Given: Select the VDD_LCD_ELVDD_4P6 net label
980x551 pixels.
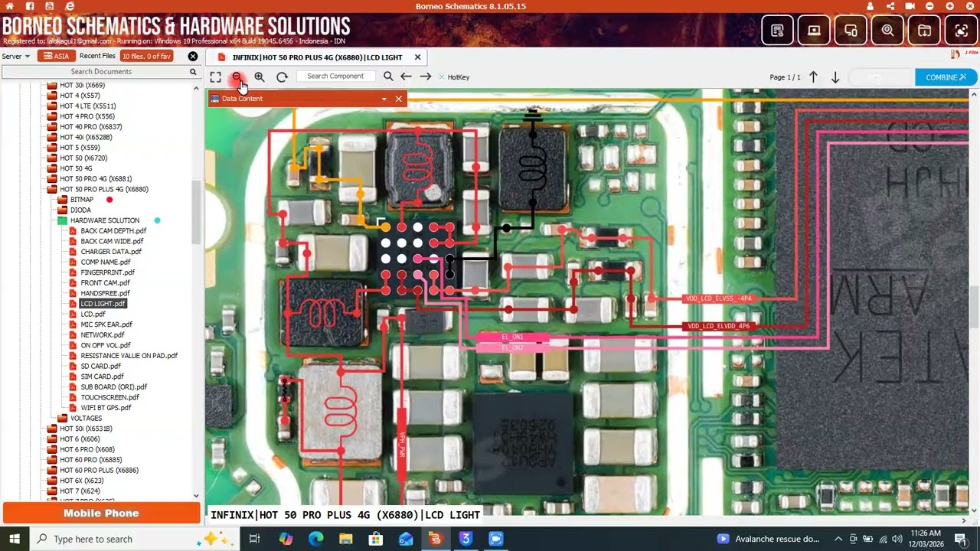Looking at the screenshot, I should [719, 326].
